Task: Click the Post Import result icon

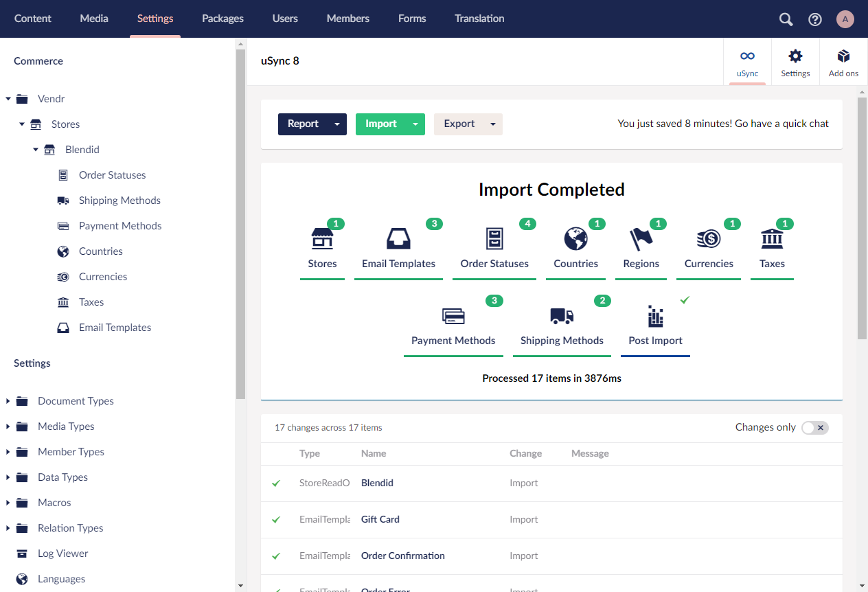Action: click(x=656, y=317)
